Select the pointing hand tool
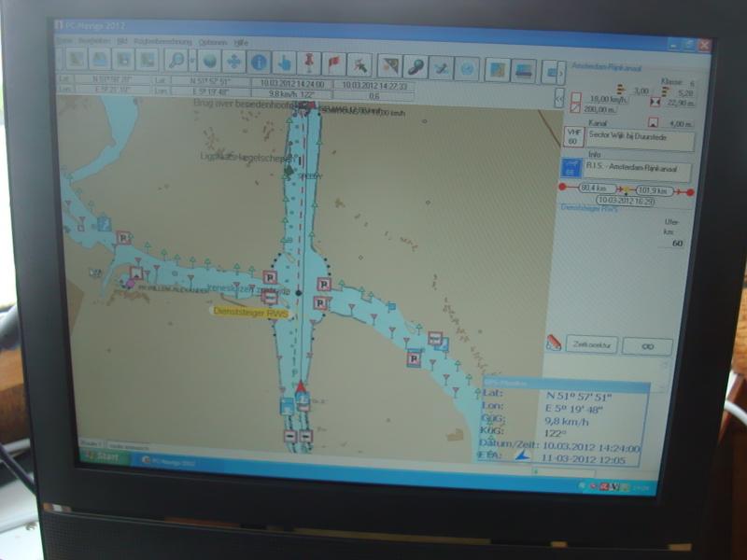 click(x=284, y=63)
